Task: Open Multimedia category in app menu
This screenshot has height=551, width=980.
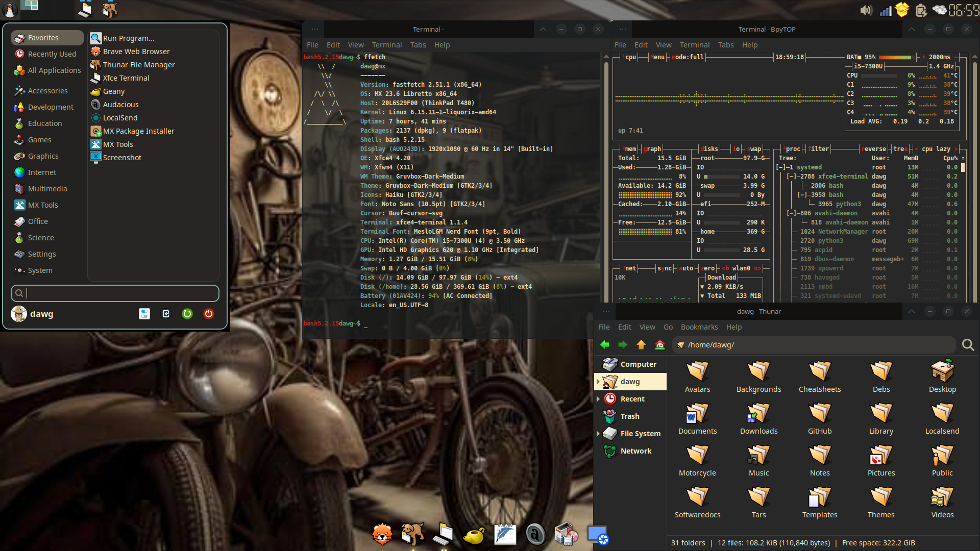Action: pyautogui.click(x=47, y=189)
